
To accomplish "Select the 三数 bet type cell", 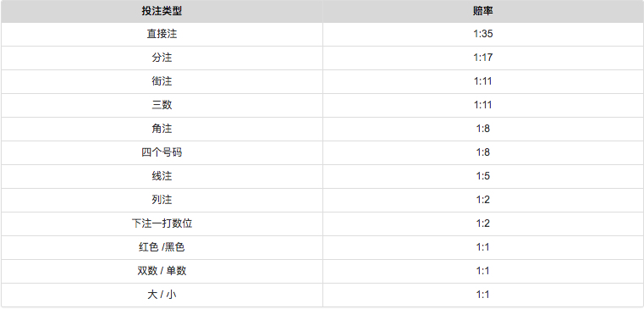I will (162, 105).
